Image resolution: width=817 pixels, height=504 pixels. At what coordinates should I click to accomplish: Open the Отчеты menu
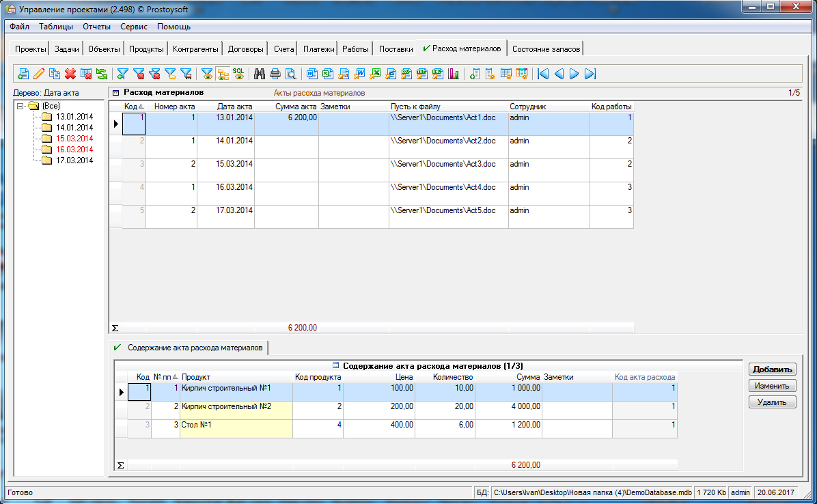(96, 27)
